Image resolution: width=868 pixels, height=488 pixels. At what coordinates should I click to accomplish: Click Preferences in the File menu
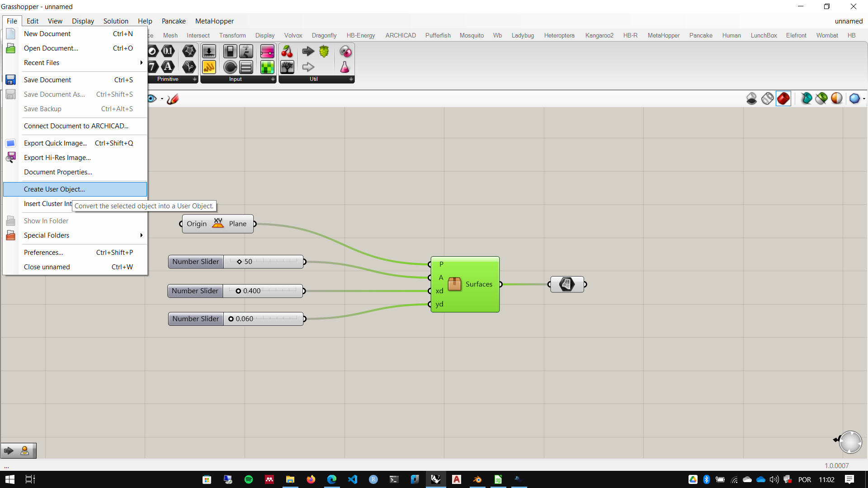75,253
